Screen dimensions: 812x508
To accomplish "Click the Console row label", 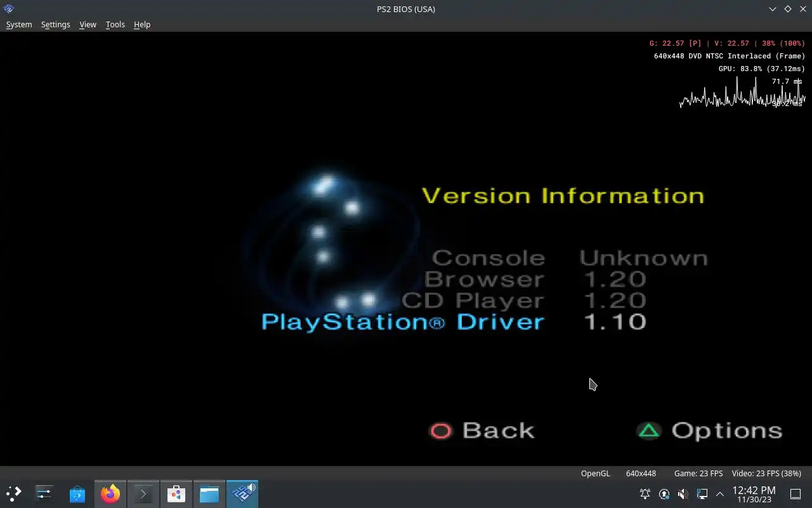I will click(488, 258).
